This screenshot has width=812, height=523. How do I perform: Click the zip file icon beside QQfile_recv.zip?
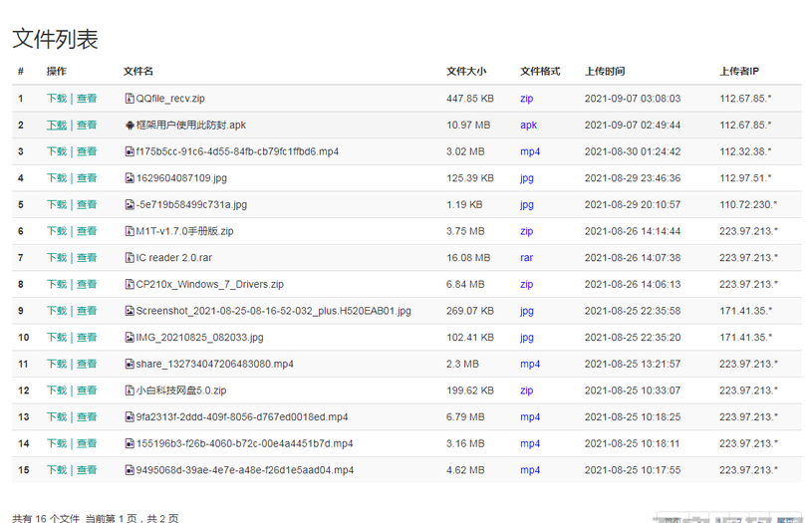tap(130, 99)
